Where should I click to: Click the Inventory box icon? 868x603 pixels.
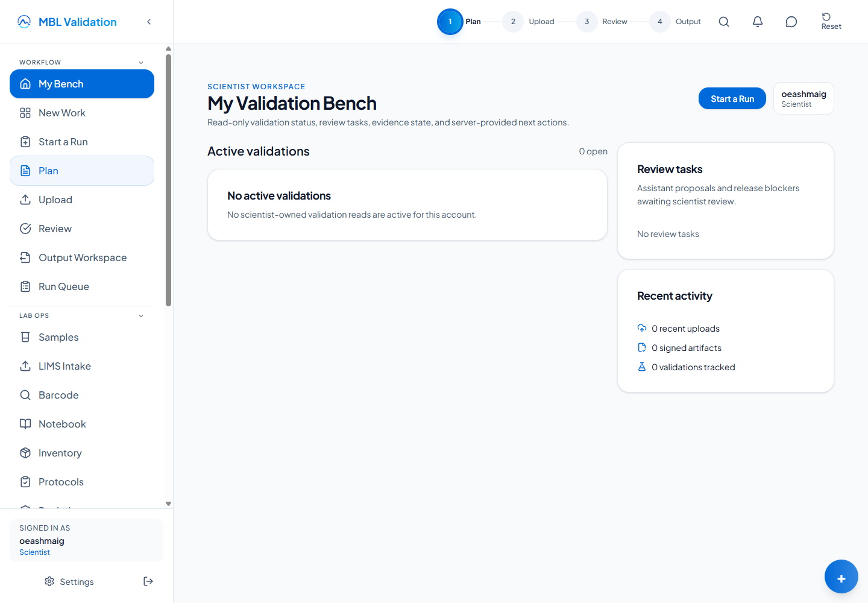(25, 453)
